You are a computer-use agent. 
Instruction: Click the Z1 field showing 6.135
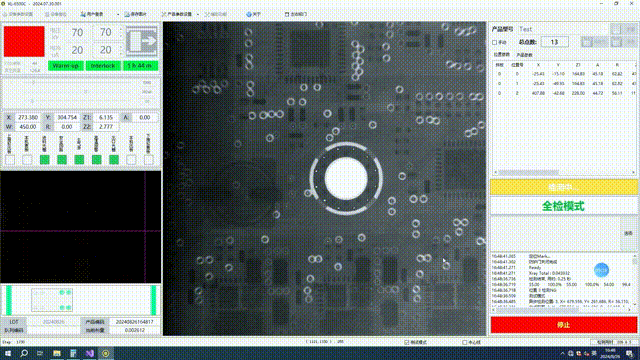coord(106,118)
